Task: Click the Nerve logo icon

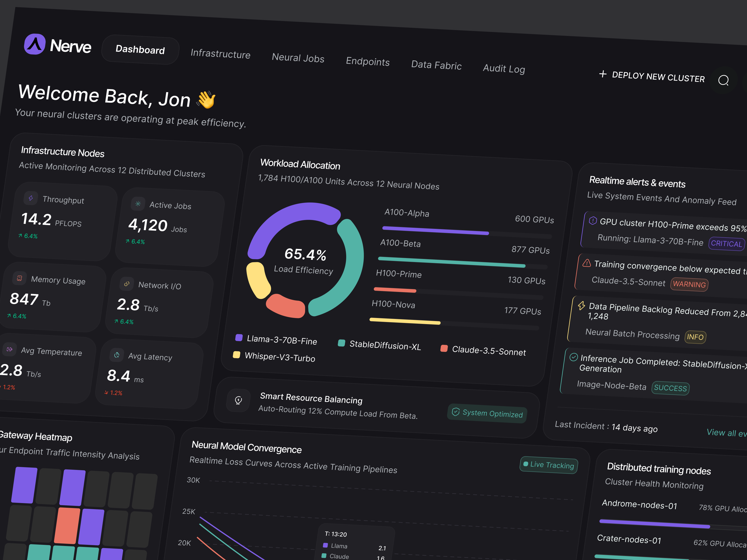Action: pyautogui.click(x=35, y=44)
